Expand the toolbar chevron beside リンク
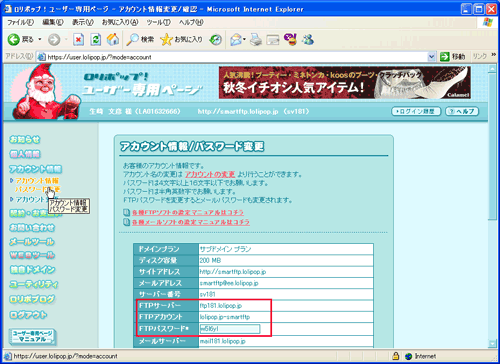Image resolution: width=500 pixels, height=364 pixels. click(493, 54)
